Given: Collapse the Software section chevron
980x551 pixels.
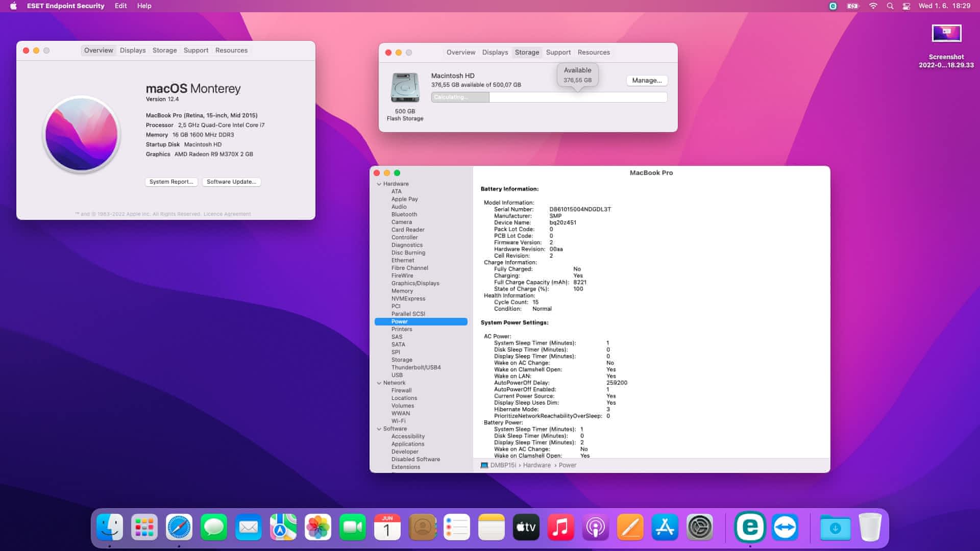Looking at the screenshot, I should coord(379,429).
